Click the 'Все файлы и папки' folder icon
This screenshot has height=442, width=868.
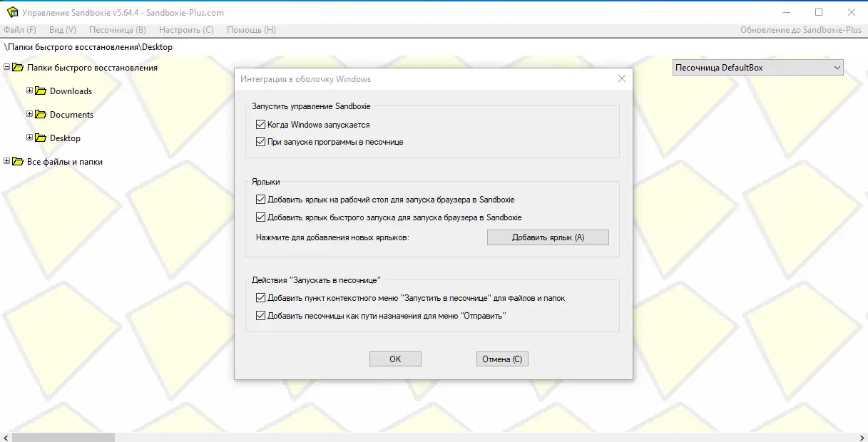18,162
